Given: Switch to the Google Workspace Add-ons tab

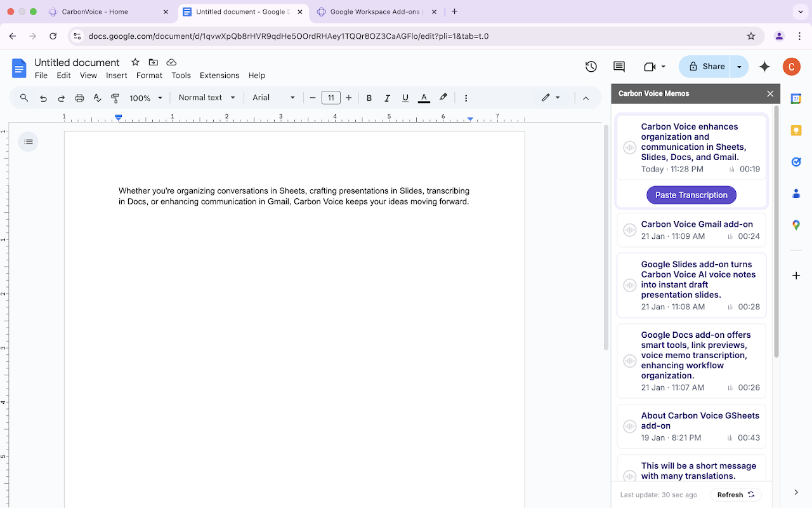Looking at the screenshot, I should pos(376,11).
